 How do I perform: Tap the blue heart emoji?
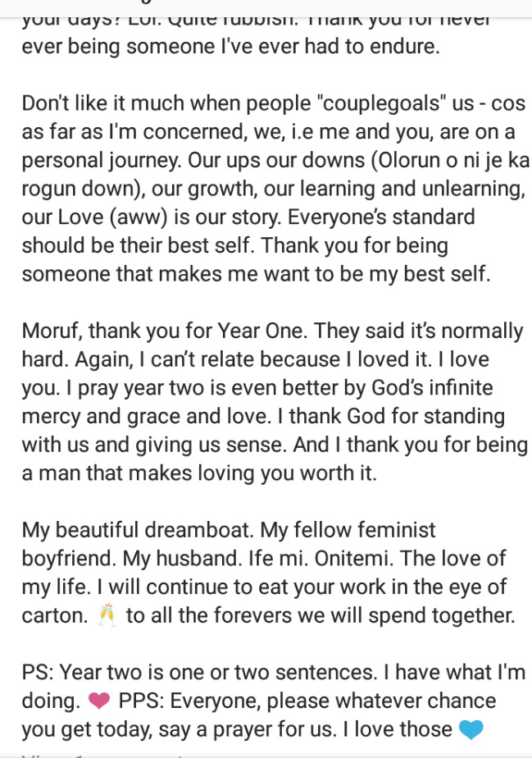[471, 729]
